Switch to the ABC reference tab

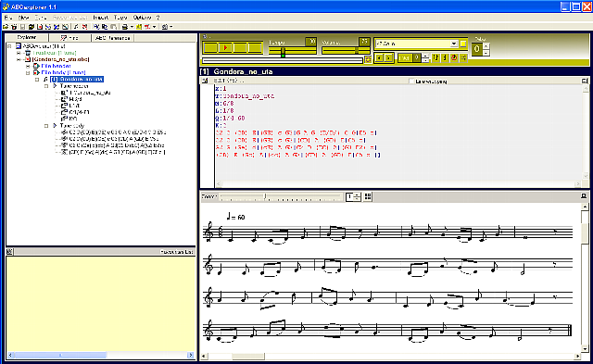[x=113, y=38]
